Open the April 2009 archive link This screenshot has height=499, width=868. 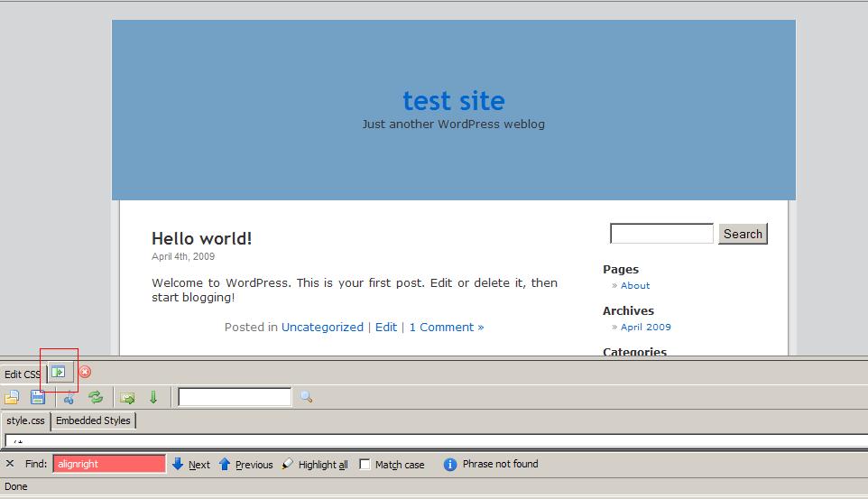(x=645, y=328)
